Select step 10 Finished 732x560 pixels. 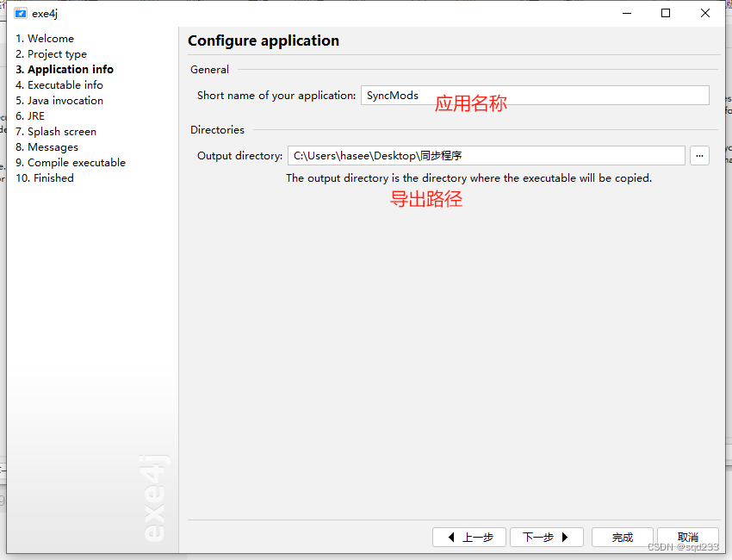(44, 178)
